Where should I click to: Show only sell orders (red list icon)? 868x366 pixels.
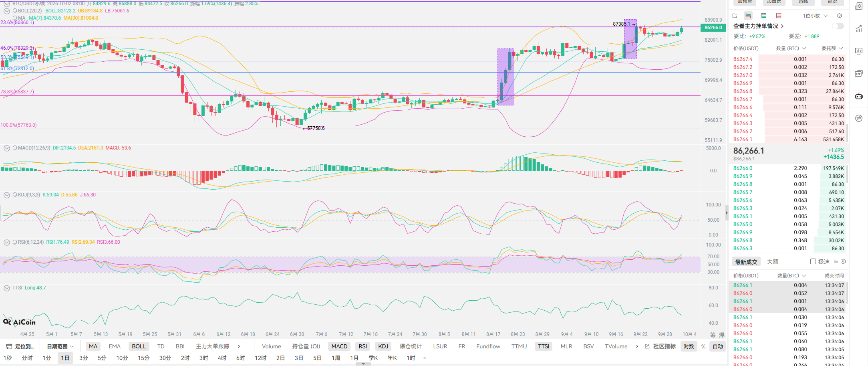(779, 16)
